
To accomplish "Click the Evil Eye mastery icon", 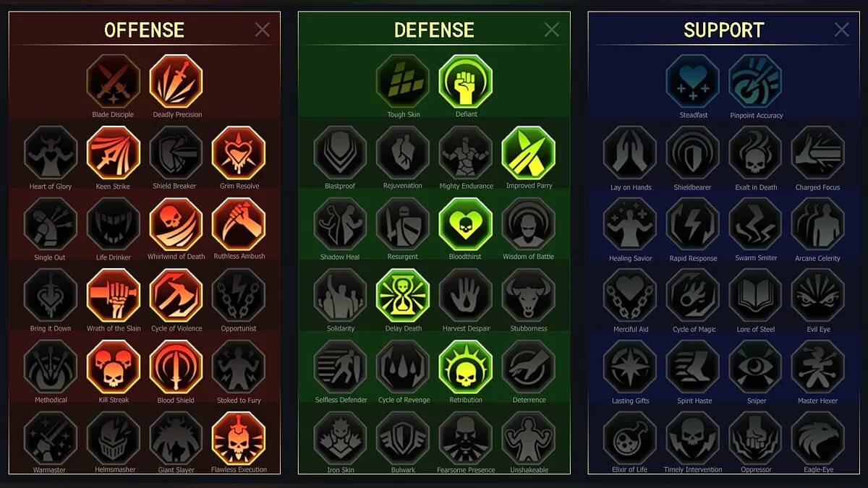I will [818, 296].
